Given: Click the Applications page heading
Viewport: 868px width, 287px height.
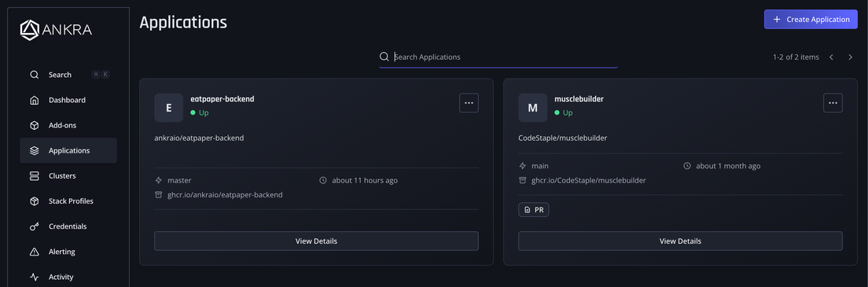Looking at the screenshot, I should (x=183, y=22).
